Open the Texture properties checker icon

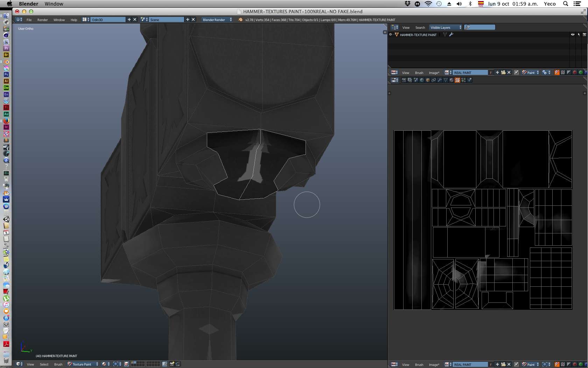[457, 80]
